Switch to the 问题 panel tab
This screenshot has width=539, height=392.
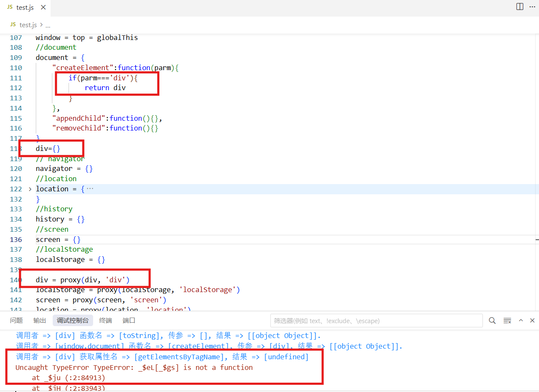(x=16, y=321)
